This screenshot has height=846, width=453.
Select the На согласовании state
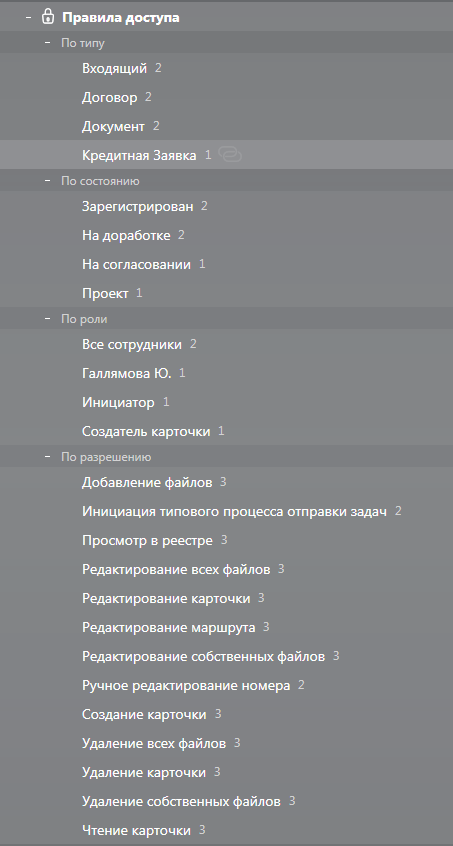(x=226, y=264)
